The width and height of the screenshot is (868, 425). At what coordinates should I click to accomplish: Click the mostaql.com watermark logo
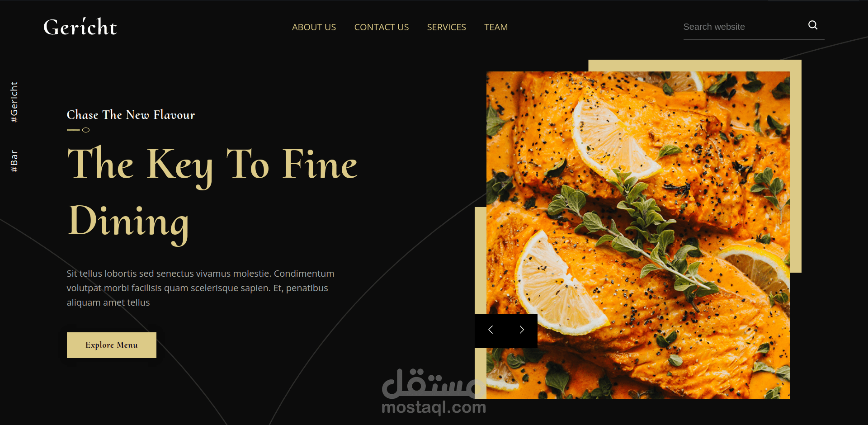pos(434,392)
